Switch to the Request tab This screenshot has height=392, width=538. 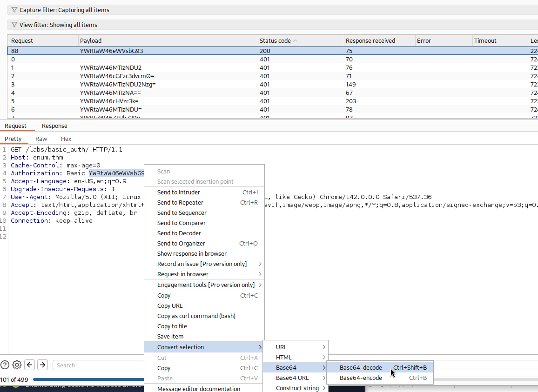coord(15,126)
